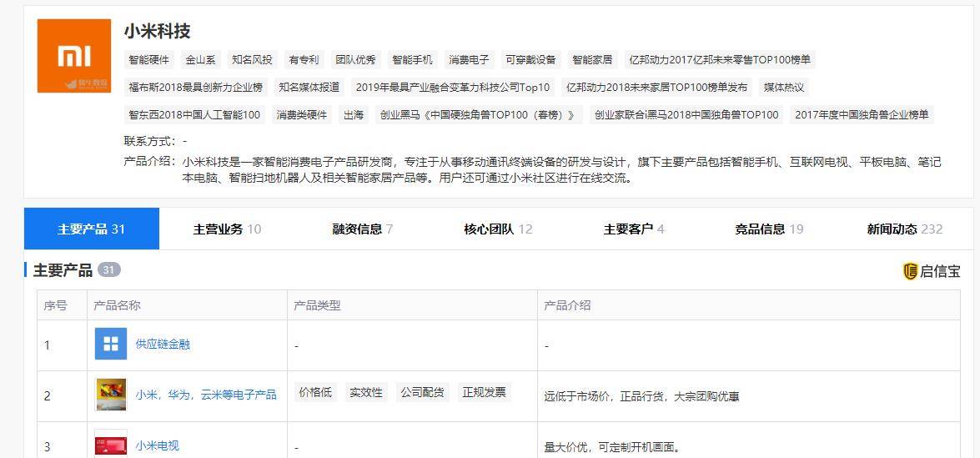Image resolution: width=980 pixels, height=458 pixels.
Task: Click the 创业黑马《中国硬独角兽TOP100（春榜）》 tag
Action: coord(479,115)
